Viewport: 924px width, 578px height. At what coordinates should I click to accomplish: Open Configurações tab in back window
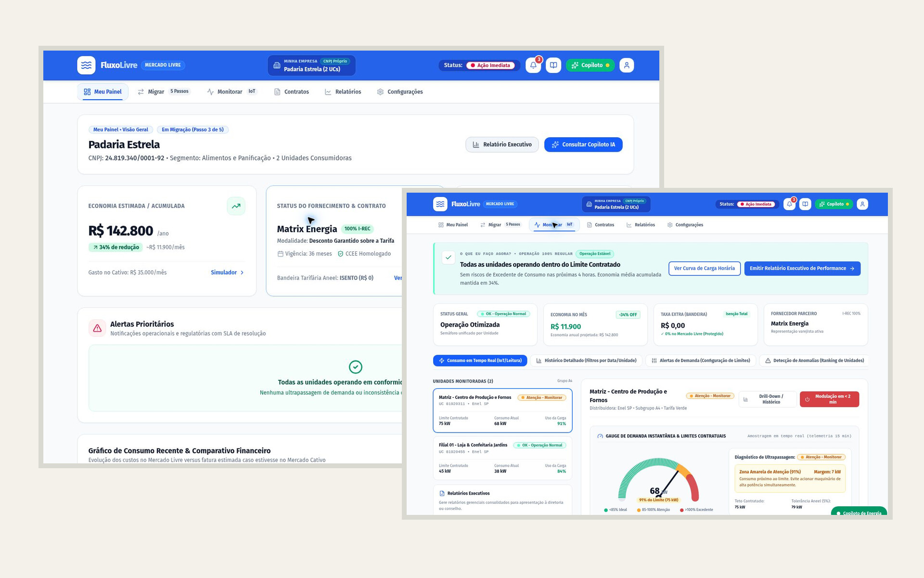pyautogui.click(x=400, y=92)
